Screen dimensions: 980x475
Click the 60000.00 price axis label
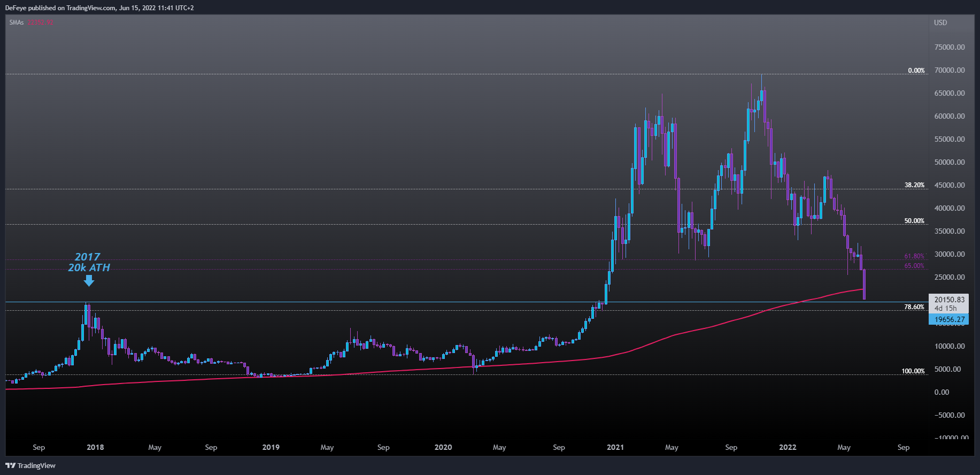[x=950, y=116]
